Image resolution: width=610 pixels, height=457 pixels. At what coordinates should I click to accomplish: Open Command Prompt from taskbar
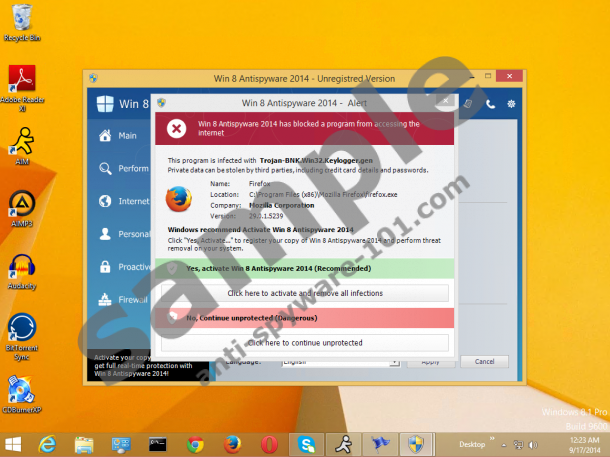pyautogui.click(x=158, y=444)
